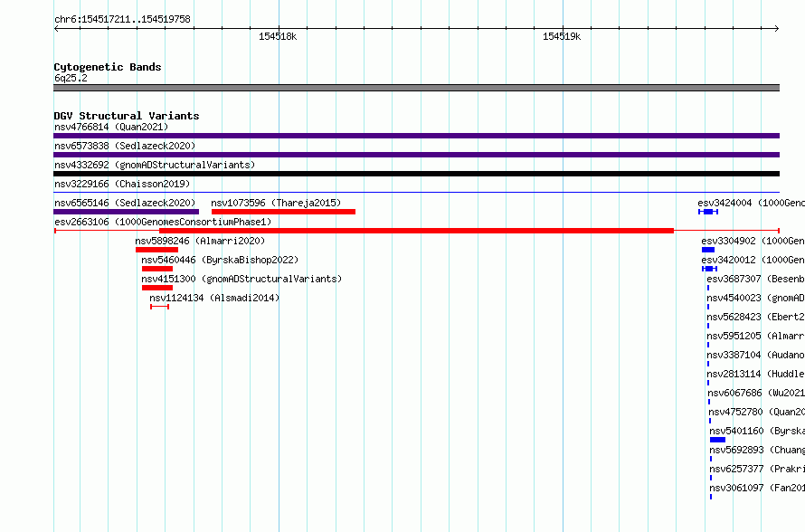Screen dimensions: 805x532
Task: Click the gray 6q25.2 cytogenetic band bar
Action: pos(416,88)
